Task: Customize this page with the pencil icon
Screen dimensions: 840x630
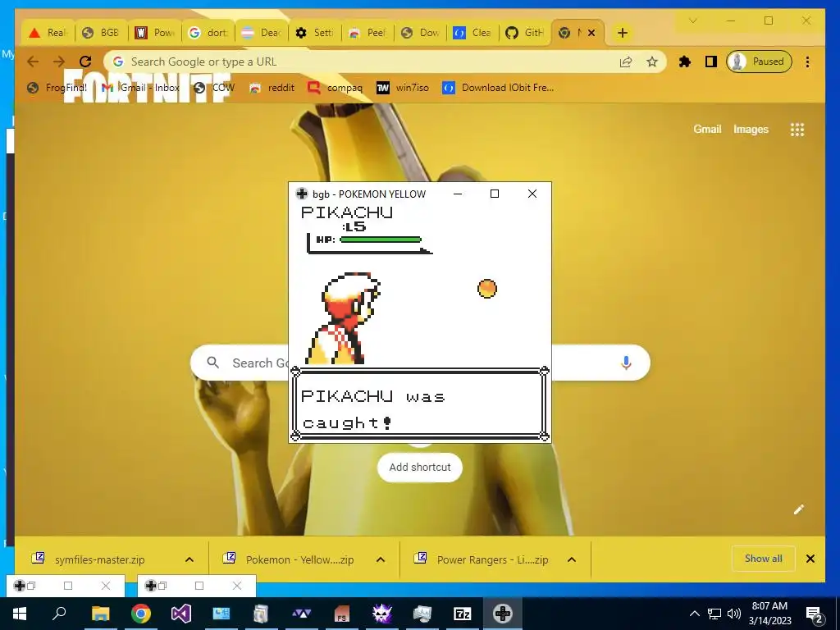Action: (799, 509)
